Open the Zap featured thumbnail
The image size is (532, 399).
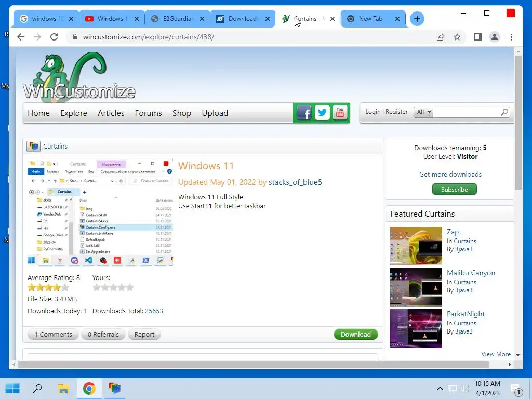tap(416, 246)
